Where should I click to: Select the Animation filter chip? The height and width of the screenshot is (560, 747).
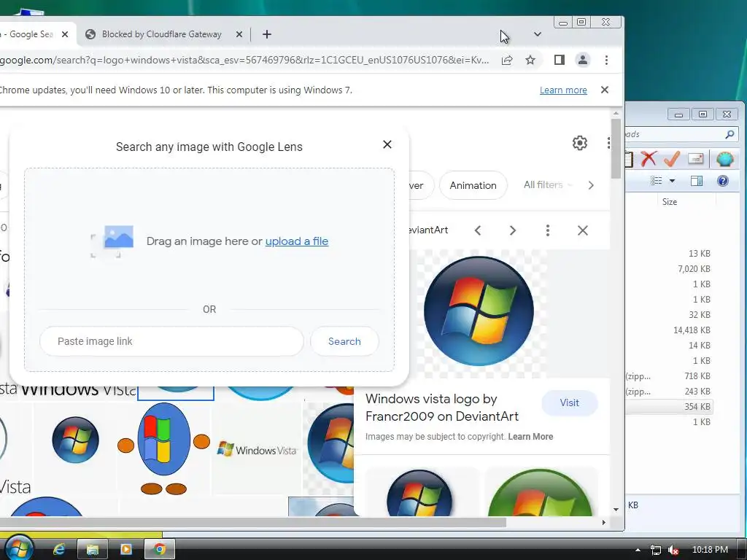[473, 185]
